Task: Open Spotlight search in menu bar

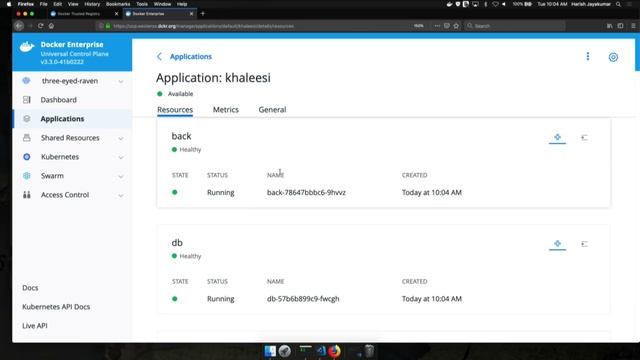Action: tap(618, 4)
